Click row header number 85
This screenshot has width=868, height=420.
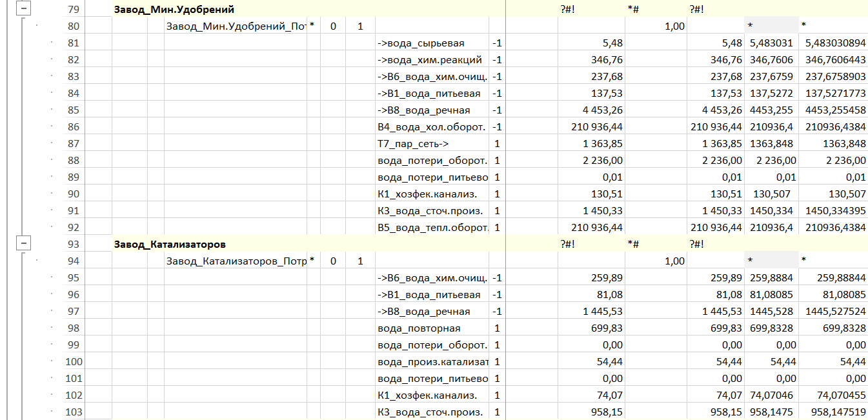[x=74, y=110]
